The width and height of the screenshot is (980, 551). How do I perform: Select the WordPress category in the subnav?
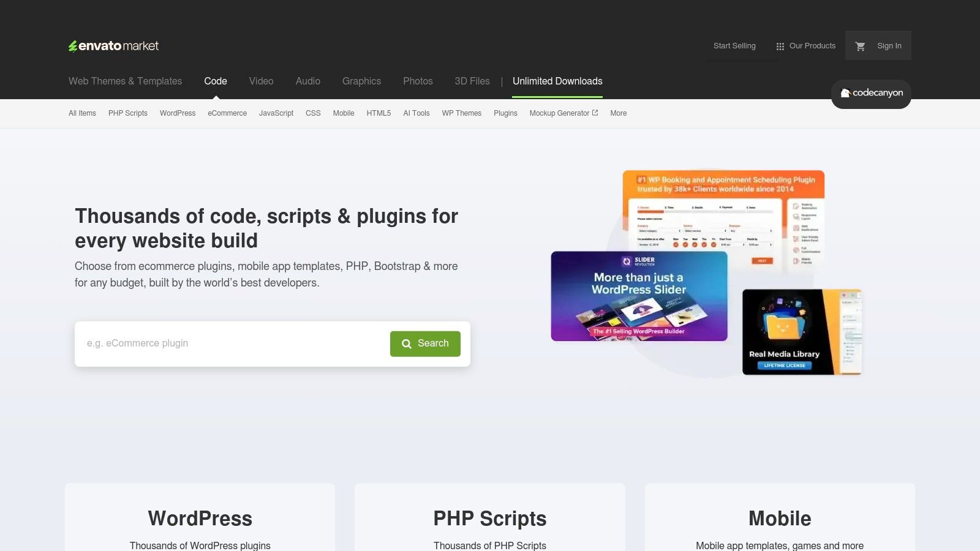click(177, 113)
